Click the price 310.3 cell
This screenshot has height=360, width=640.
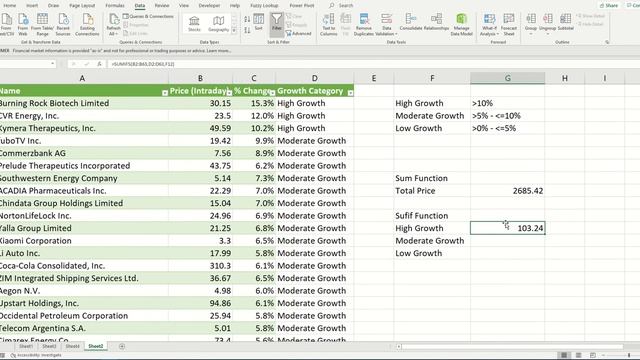(200, 266)
